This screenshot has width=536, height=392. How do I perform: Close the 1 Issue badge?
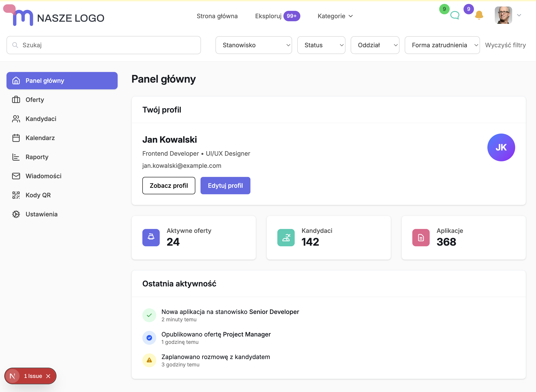coord(48,376)
